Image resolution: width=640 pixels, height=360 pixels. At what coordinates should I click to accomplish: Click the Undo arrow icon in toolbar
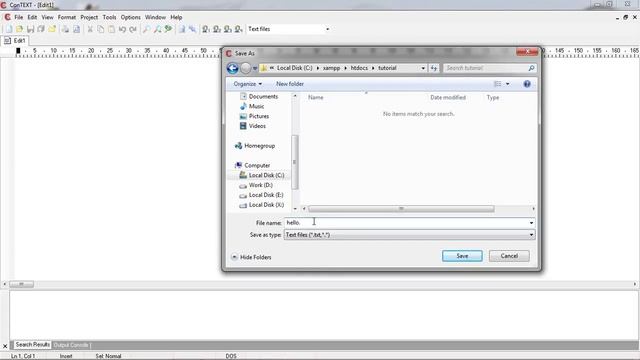(122, 29)
